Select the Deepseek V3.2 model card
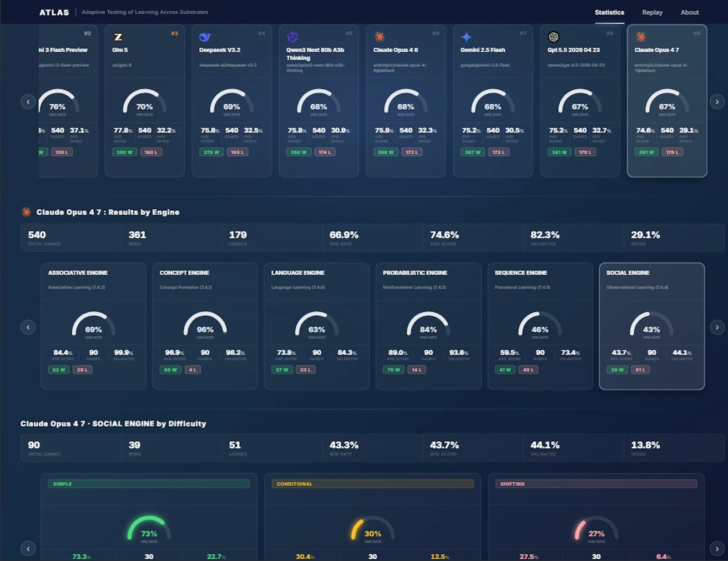 pos(232,101)
